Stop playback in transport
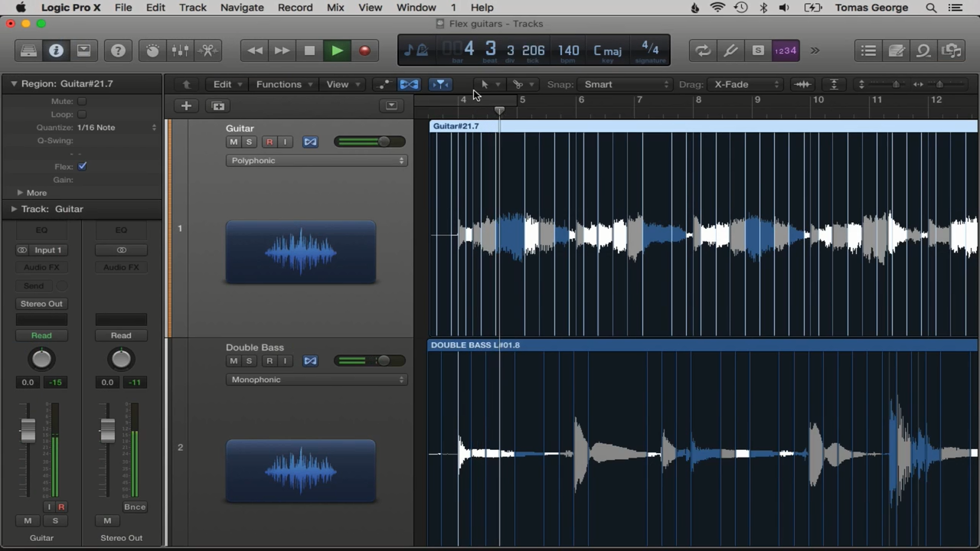This screenshot has height=551, width=980. pyautogui.click(x=309, y=51)
